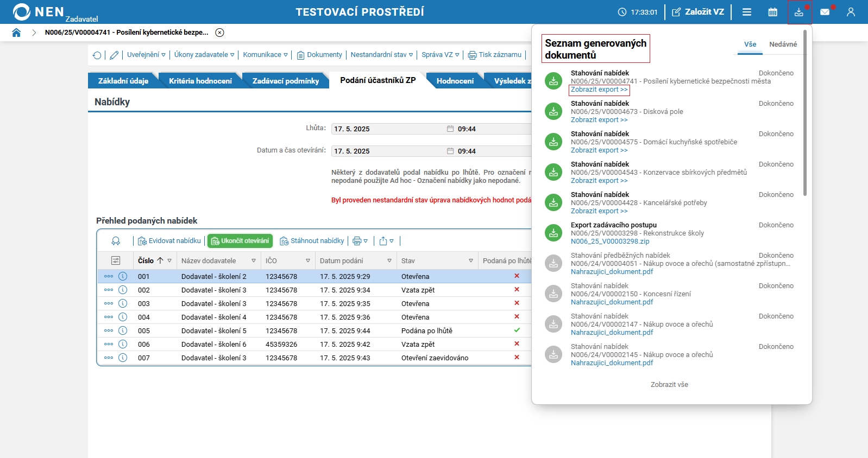
Task: Expand the Nestandardní stav dropdown
Action: pyautogui.click(x=381, y=55)
